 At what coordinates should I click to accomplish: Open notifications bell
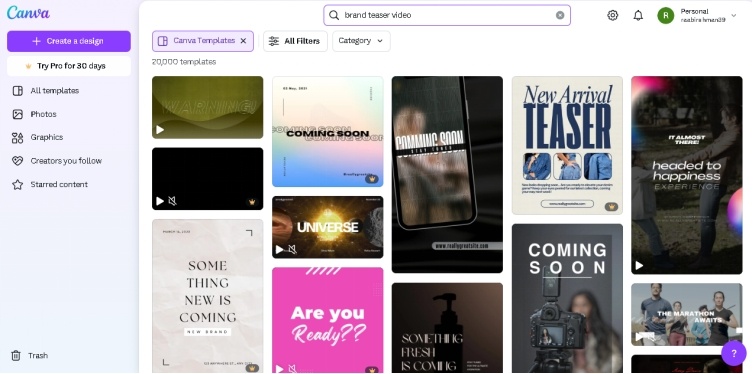(x=638, y=15)
